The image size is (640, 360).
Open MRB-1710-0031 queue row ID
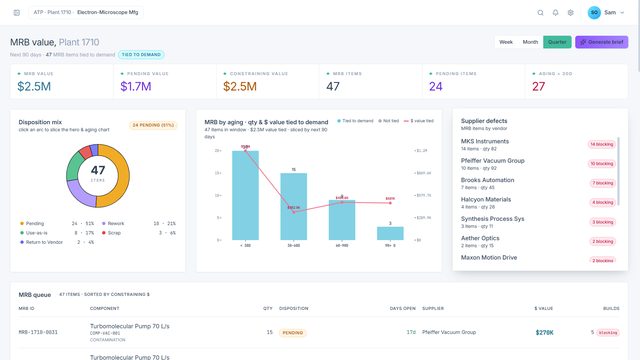click(38, 333)
